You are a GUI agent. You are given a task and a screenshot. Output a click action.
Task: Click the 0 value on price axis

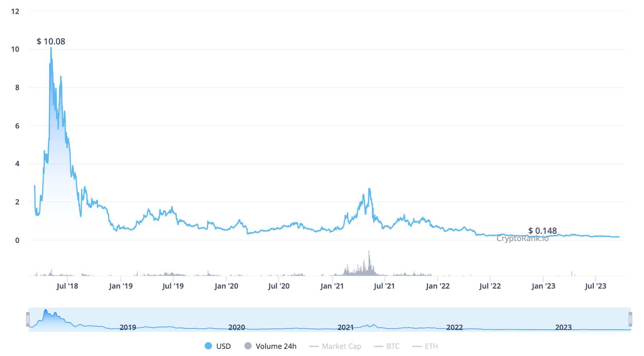click(17, 240)
